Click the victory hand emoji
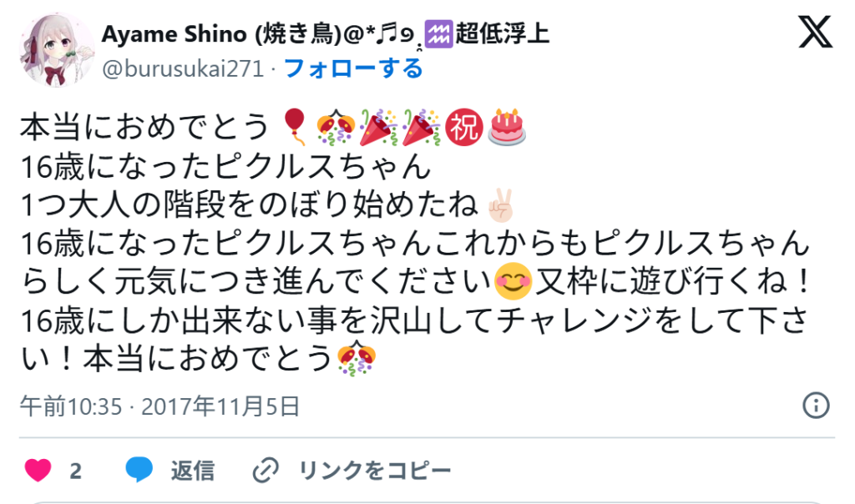The width and height of the screenshot is (855, 504). tap(501, 205)
